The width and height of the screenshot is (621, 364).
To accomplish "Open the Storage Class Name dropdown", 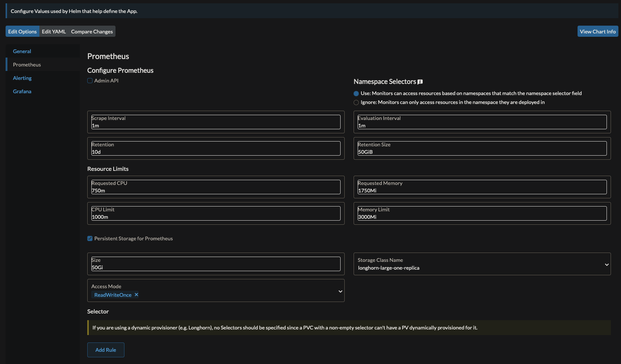I will pyautogui.click(x=606, y=264).
